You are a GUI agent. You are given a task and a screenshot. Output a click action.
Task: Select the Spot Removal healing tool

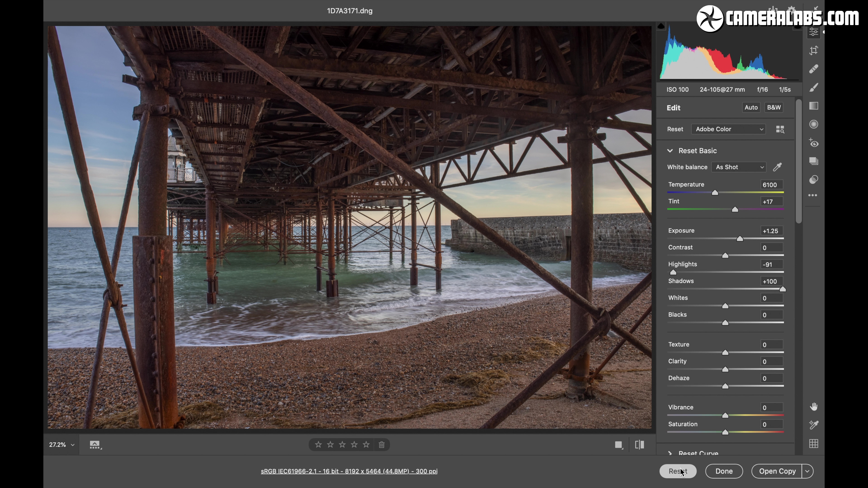[x=814, y=69]
